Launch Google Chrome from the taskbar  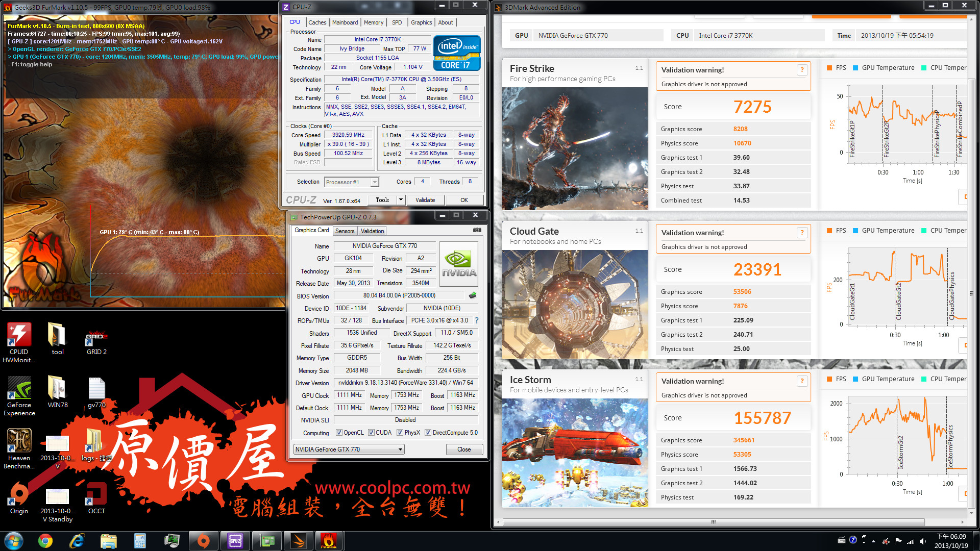click(45, 541)
